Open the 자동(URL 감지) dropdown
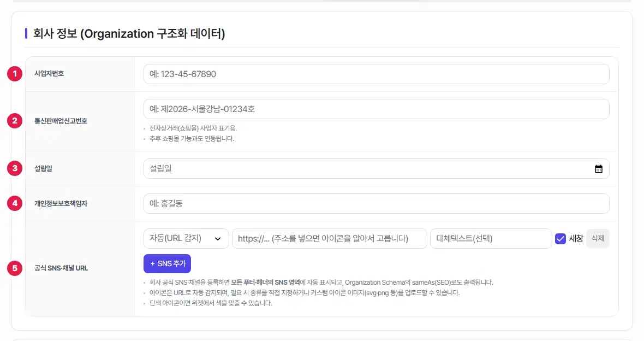This screenshot has width=644, height=341. (186, 239)
